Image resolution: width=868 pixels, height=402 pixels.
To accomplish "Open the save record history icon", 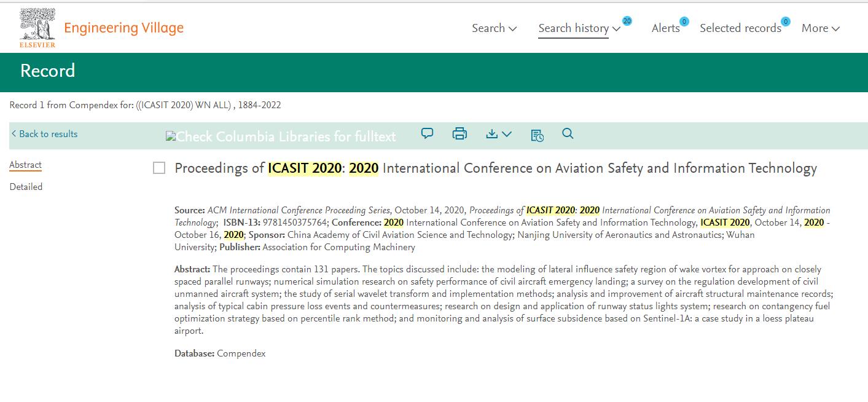I will point(536,134).
